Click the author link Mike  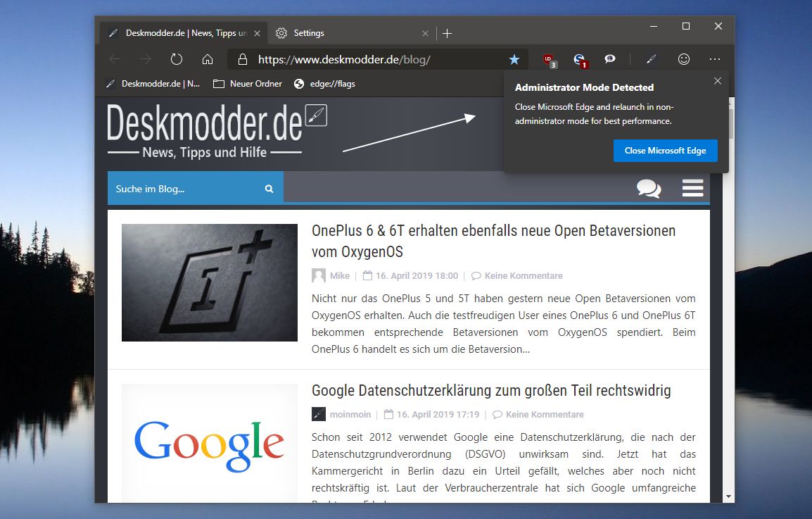(x=340, y=276)
